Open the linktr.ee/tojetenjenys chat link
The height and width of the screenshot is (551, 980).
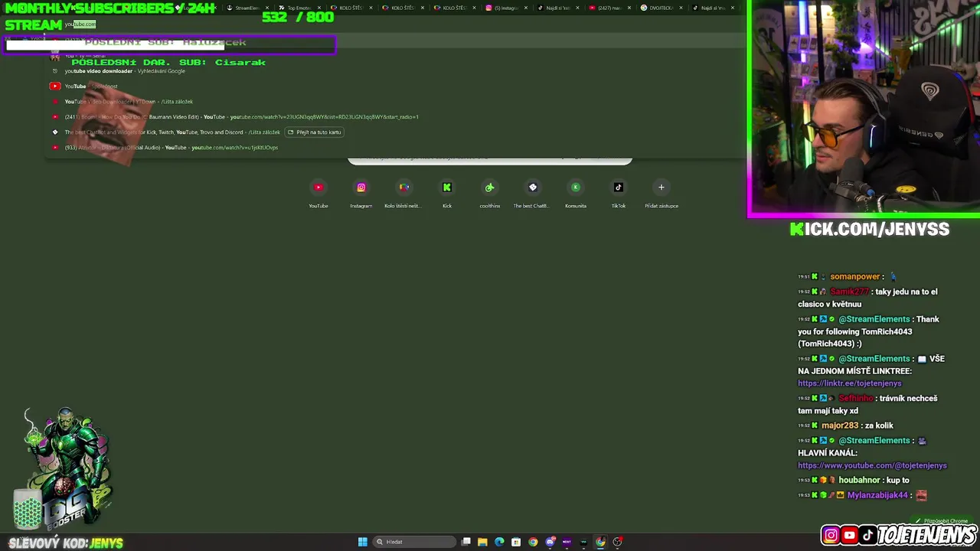pyautogui.click(x=849, y=383)
